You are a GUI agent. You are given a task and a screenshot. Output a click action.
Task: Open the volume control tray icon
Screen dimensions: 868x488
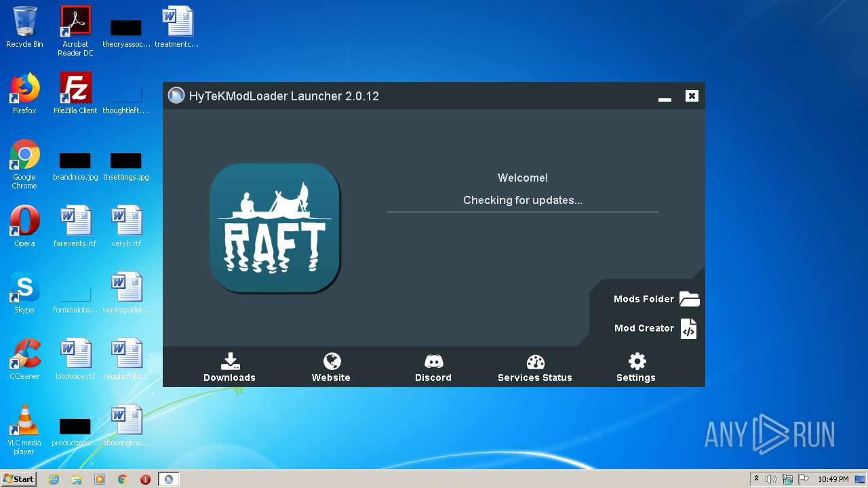(771, 479)
